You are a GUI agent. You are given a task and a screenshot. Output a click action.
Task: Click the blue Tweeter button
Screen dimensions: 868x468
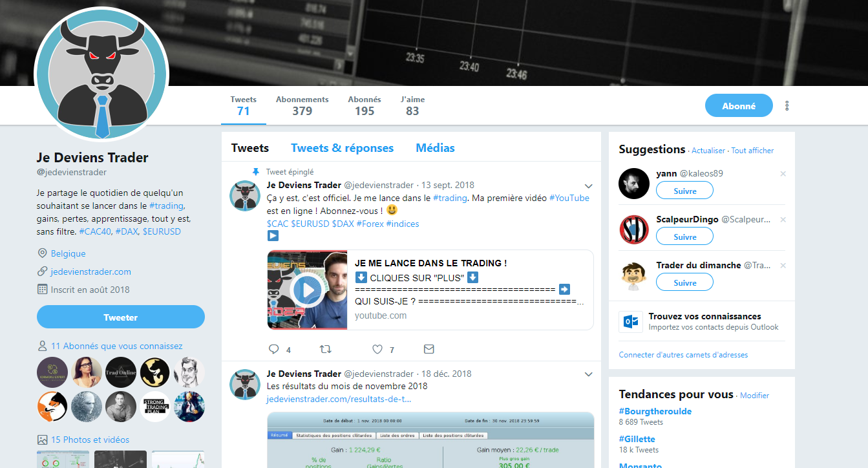[121, 317]
